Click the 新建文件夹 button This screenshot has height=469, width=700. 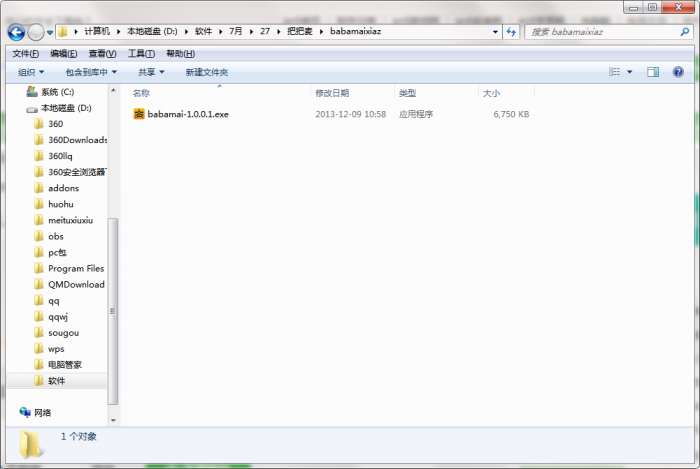point(207,72)
